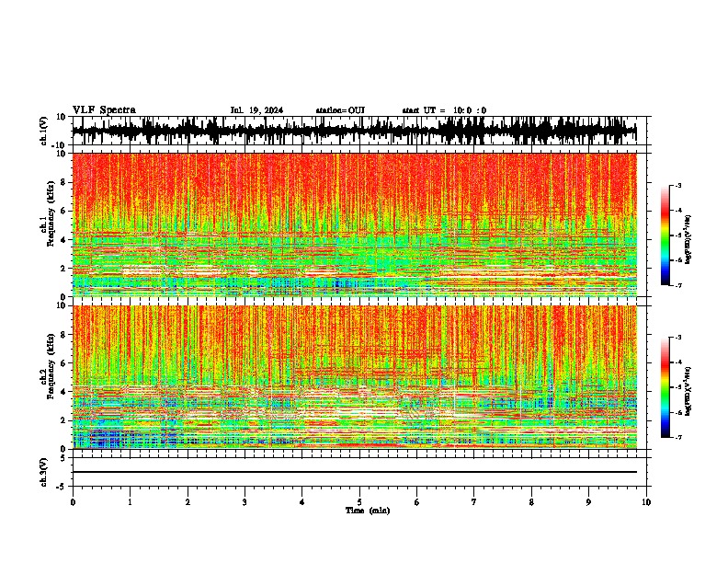
Task: Click the "Time (min)" axis label
Action: [368, 511]
